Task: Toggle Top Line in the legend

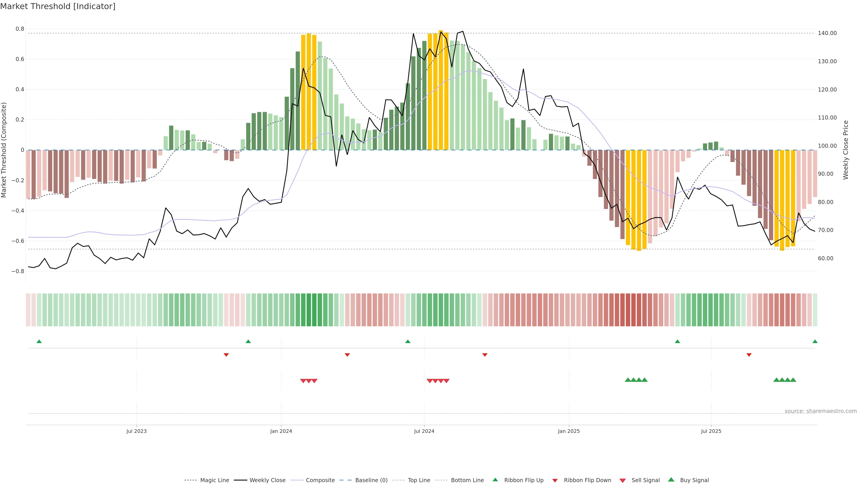Action: [419, 480]
